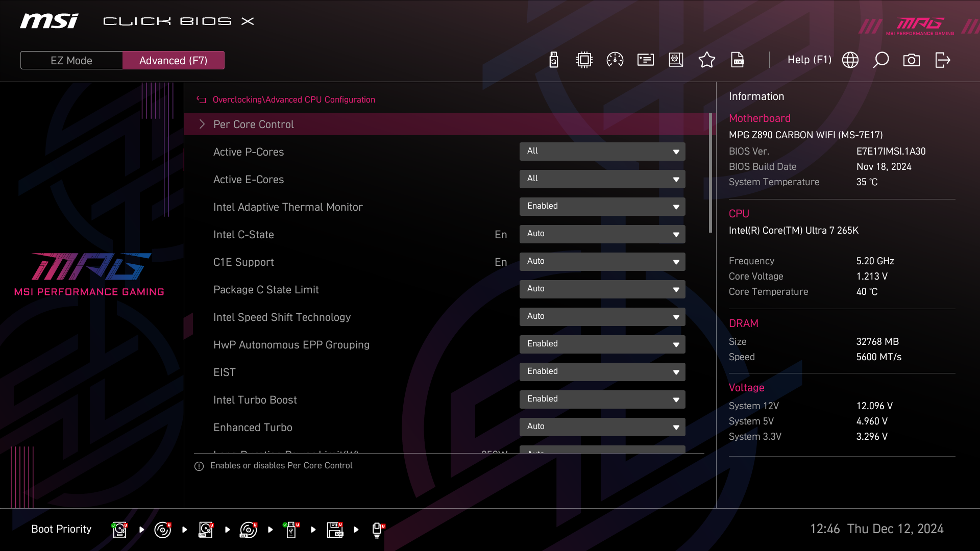Click the Motherboard heading in Information panel
980x551 pixels.
759,118
